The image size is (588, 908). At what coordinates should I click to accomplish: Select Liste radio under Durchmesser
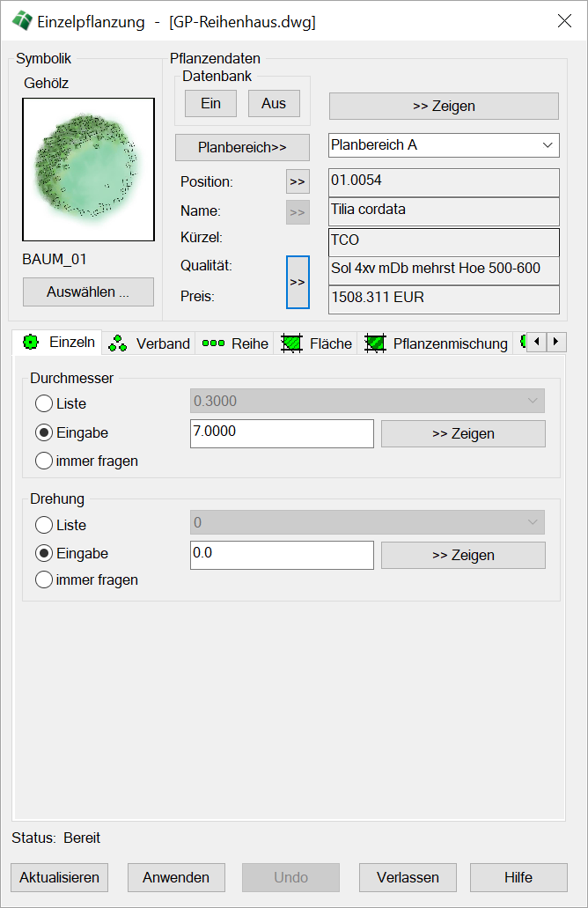pos(44,404)
